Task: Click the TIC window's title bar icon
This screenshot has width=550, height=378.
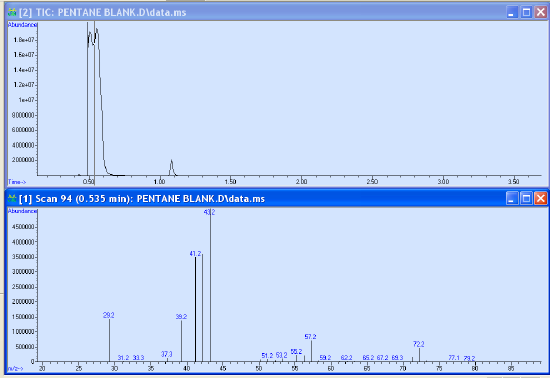Action: click(12, 13)
